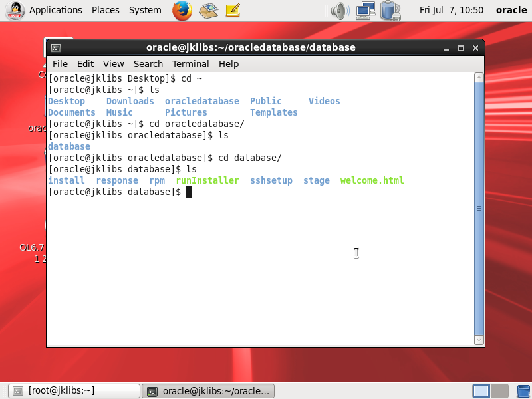Click the welcome.html file name
This screenshot has height=399, width=532.
(372, 180)
